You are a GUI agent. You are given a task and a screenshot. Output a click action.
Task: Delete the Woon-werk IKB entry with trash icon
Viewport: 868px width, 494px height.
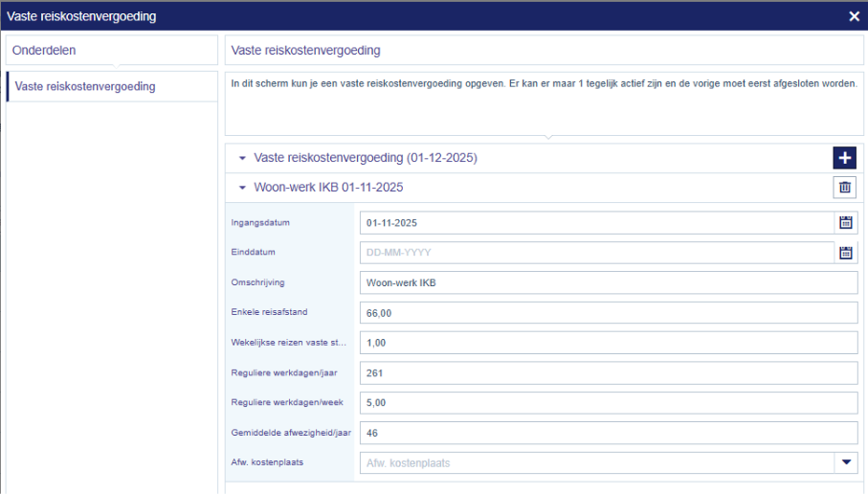(x=845, y=188)
